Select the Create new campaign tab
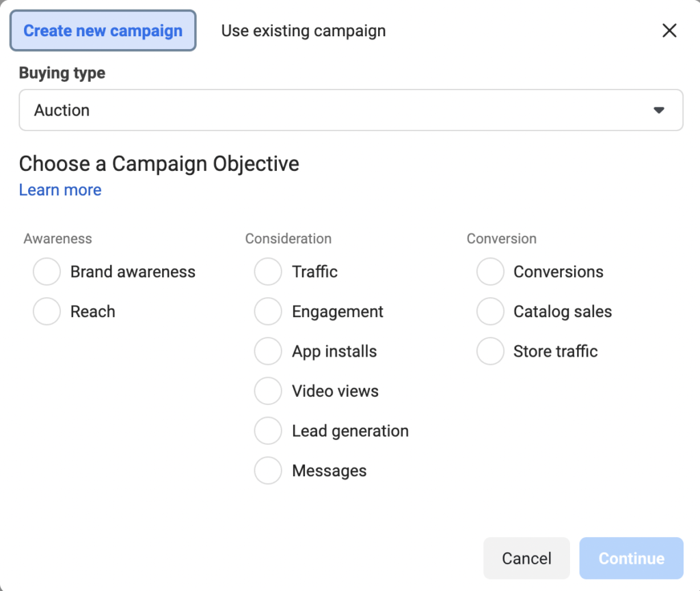Viewport: 700px width, 591px height. [x=103, y=31]
